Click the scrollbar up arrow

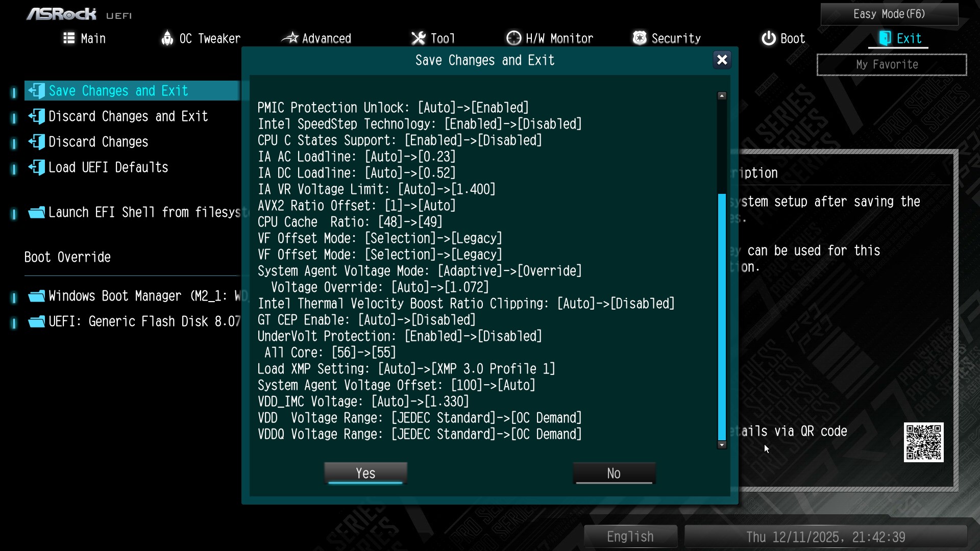(x=722, y=96)
